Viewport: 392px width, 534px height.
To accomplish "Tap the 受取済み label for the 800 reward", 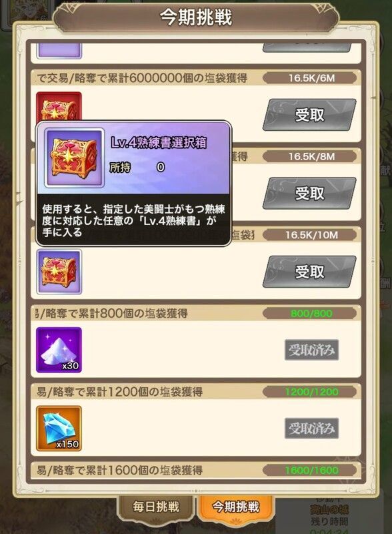I will click(x=311, y=350).
